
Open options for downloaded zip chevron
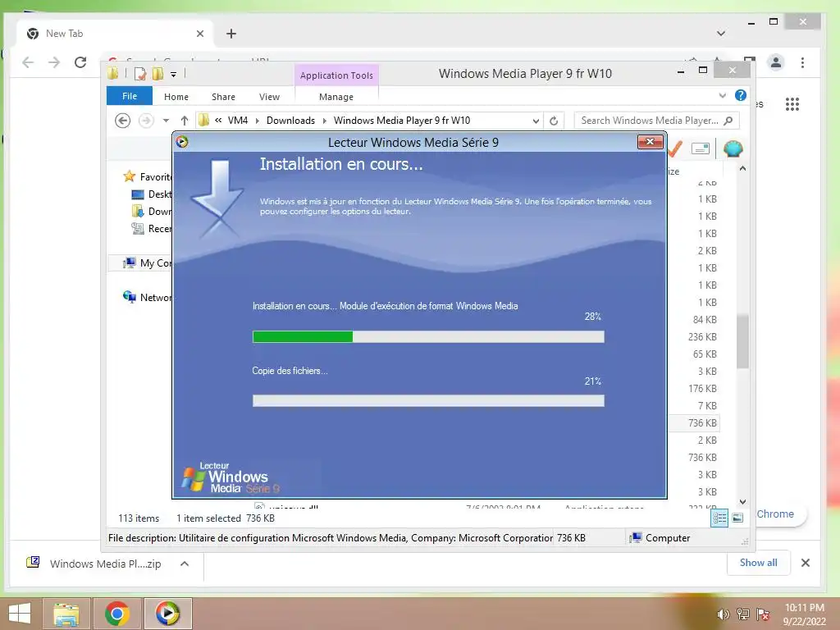[x=185, y=564]
